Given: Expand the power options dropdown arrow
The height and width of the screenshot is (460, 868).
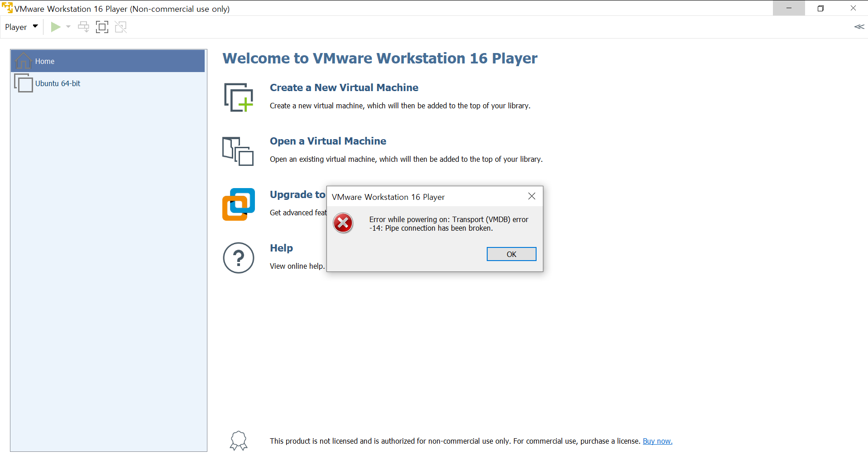Looking at the screenshot, I should click(x=68, y=27).
